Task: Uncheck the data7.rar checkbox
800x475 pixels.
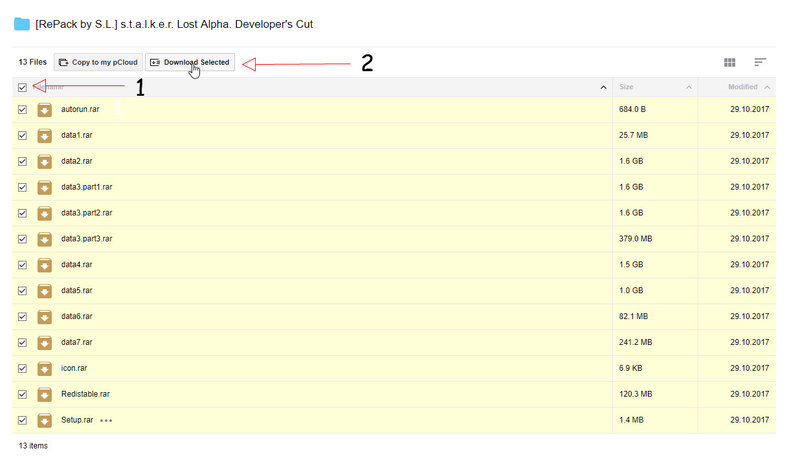Action: [22, 342]
